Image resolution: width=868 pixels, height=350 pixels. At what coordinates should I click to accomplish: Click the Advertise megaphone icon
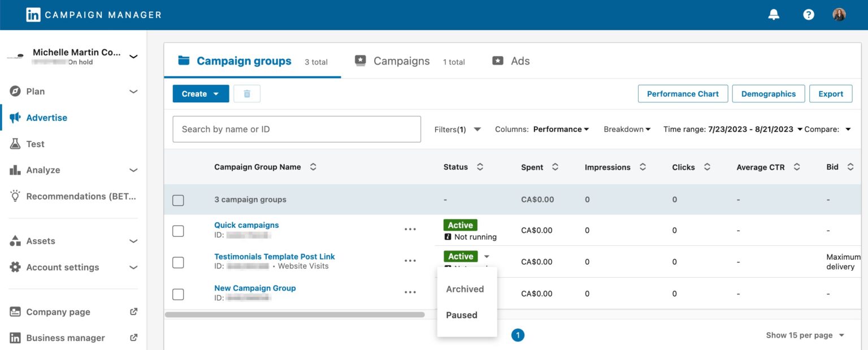tap(15, 117)
